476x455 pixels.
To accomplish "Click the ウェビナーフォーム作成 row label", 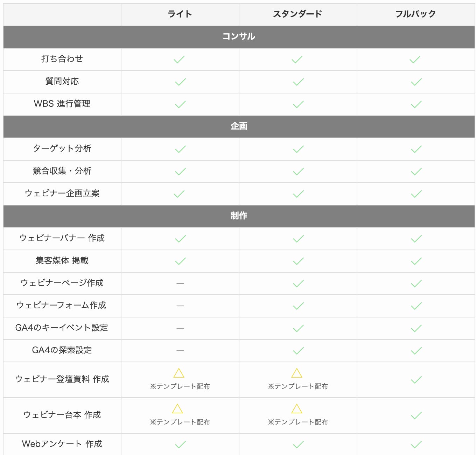I will pyautogui.click(x=62, y=305).
